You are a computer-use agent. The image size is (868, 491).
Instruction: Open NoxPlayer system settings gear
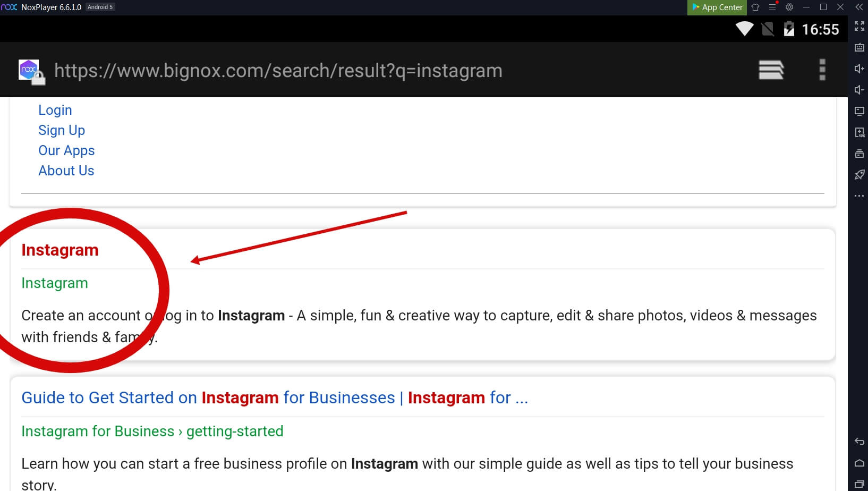(x=789, y=7)
